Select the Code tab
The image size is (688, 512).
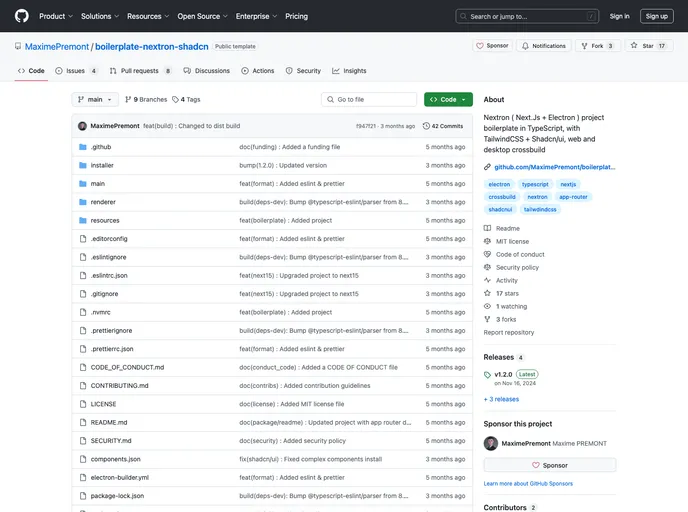[31, 71]
